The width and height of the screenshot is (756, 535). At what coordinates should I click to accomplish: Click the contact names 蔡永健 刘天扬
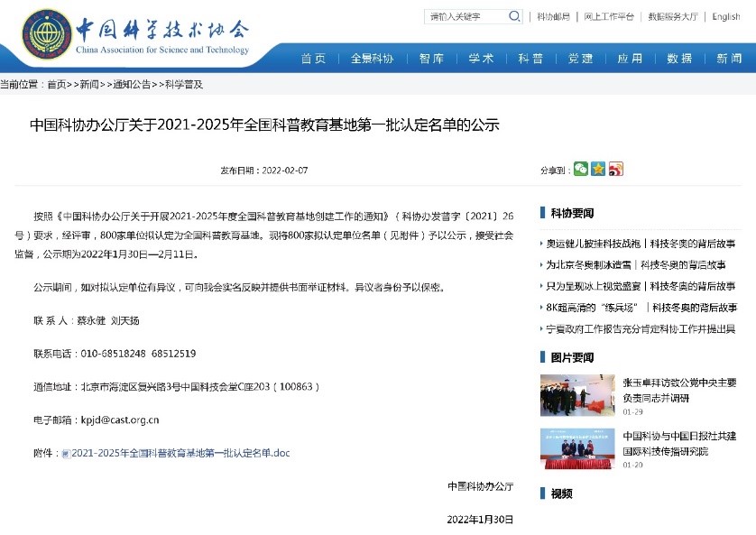coord(108,320)
